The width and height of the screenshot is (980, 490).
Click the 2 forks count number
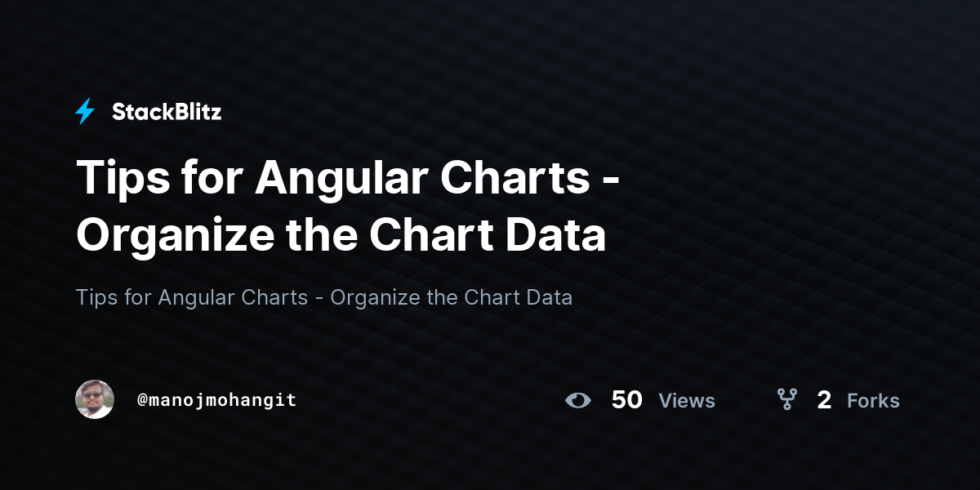pos(824,400)
